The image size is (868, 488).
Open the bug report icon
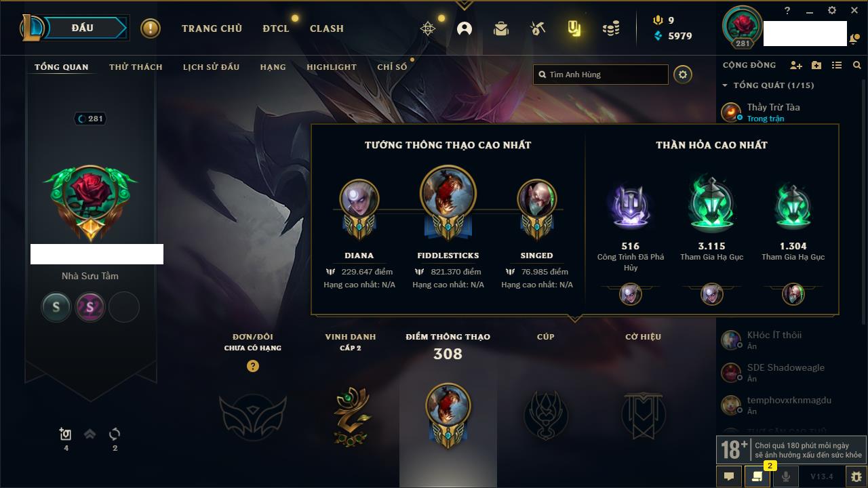[856, 476]
